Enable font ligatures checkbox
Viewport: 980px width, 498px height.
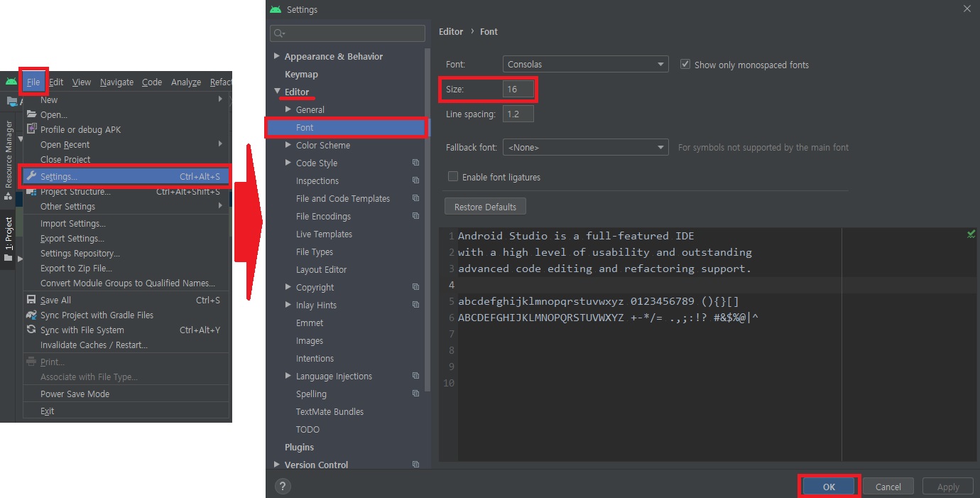tap(452, 176)
